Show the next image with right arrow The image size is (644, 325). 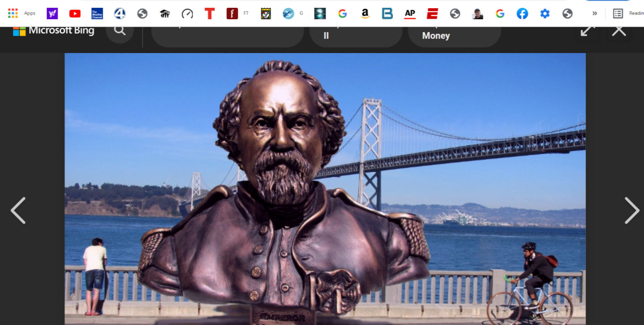pyautogui.click(x=632, y=211)
